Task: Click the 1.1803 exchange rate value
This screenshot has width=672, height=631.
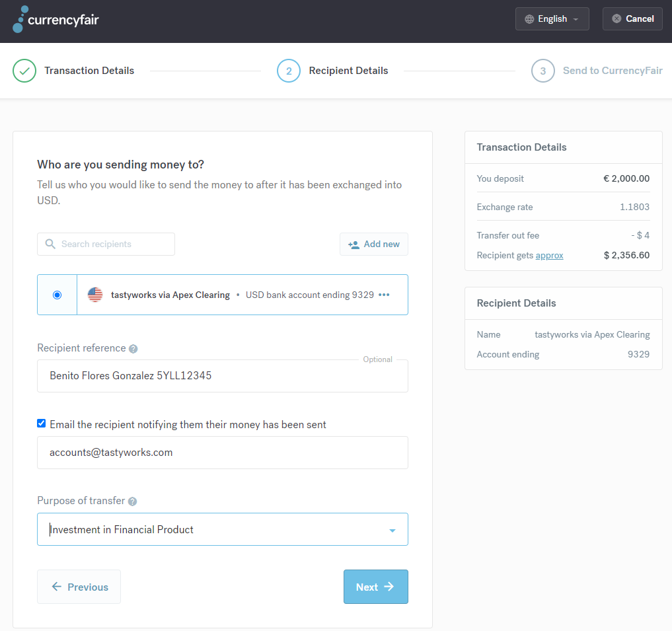Action: pyautogui.click(x=634, y=207)
